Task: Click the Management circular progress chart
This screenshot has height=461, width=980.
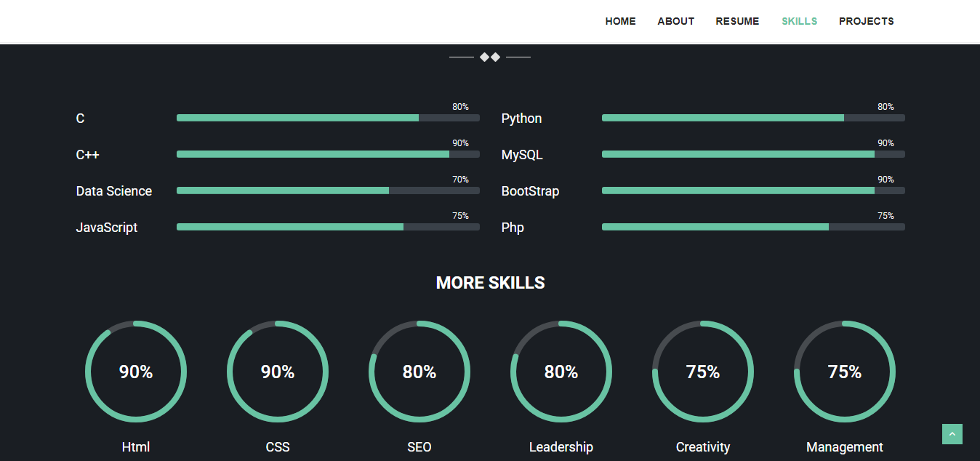Action: tap(845, 372)
